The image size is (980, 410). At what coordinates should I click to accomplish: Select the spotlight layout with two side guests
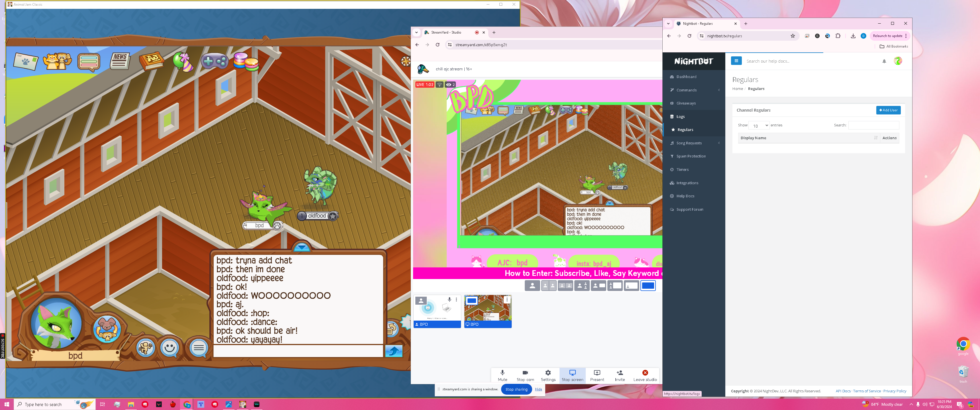pyautogui.click(x=582, y=286)
